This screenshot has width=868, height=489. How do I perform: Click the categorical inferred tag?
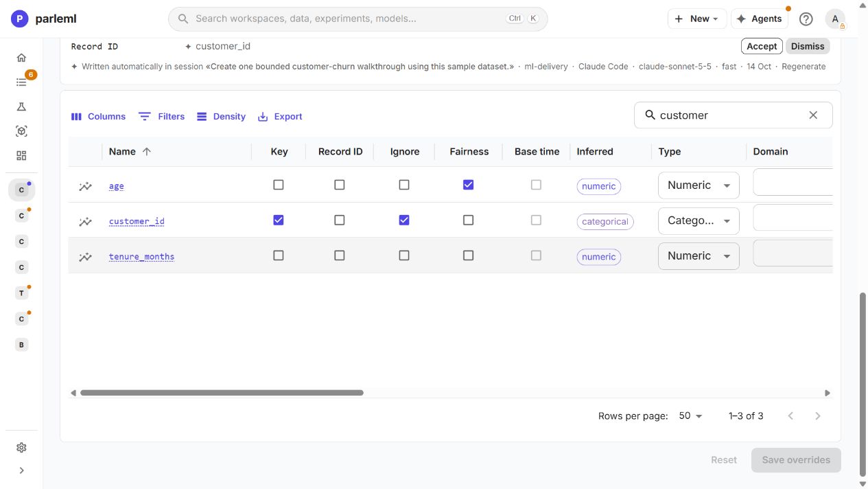pos(605,222)
